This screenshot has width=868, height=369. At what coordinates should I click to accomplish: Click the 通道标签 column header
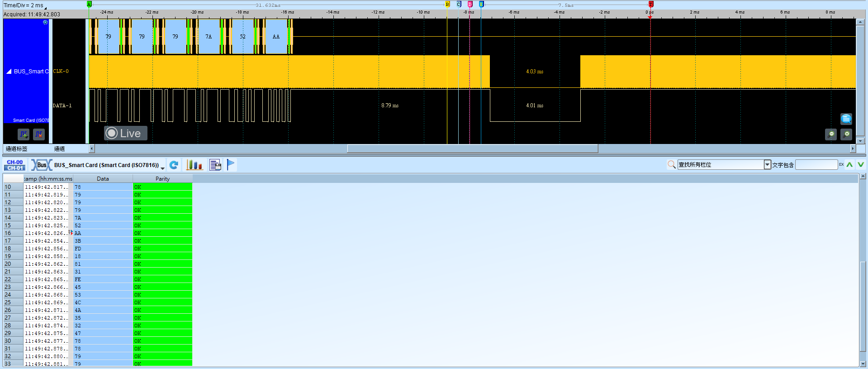coord(17,149)
